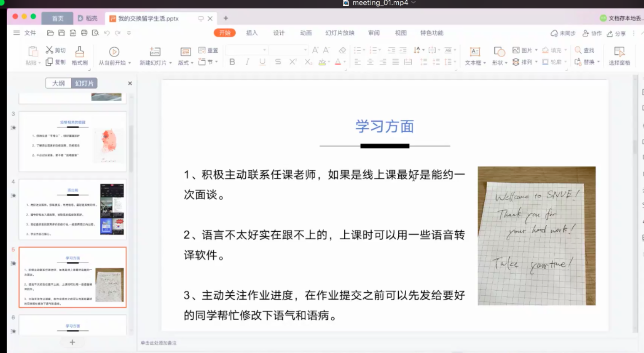Click the Format Painter (格式刷) icon
644x353 pixels.
coord(79,52)
